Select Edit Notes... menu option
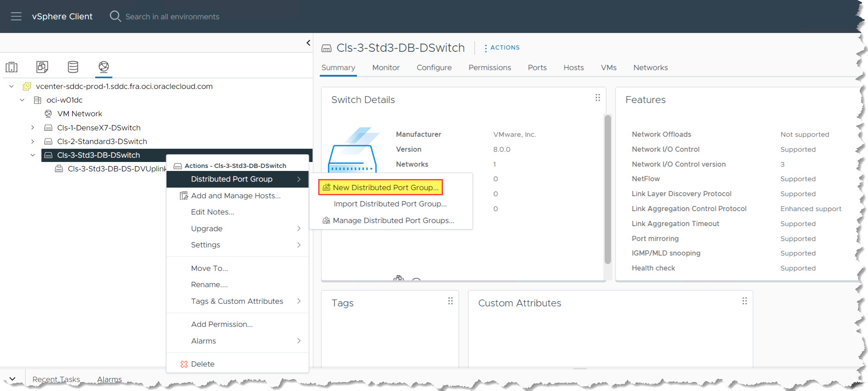Screen dimensions: 868x391 [212, 212]
